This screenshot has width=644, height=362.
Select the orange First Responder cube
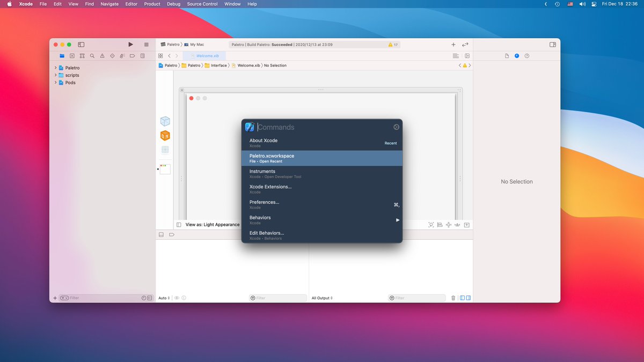[165, 136]
